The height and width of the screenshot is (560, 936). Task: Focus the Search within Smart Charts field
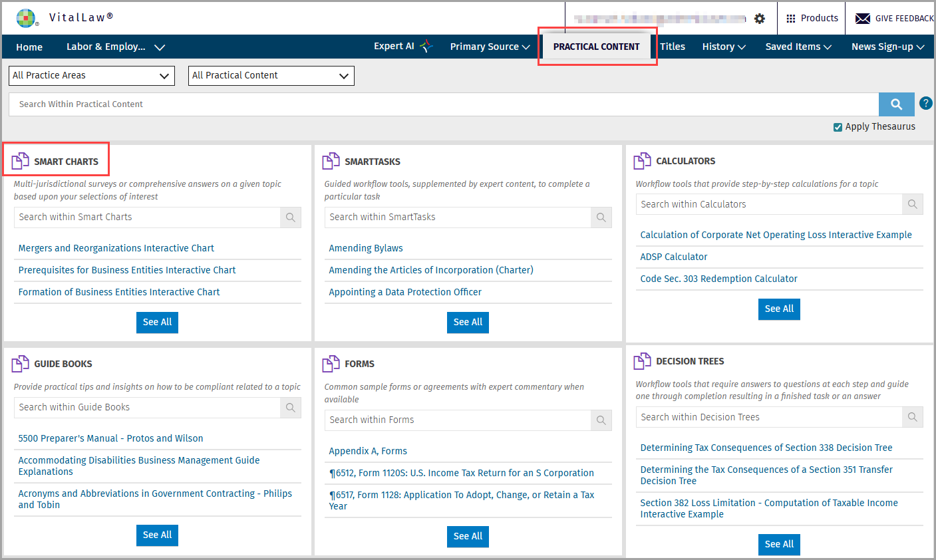coord(147,217)
